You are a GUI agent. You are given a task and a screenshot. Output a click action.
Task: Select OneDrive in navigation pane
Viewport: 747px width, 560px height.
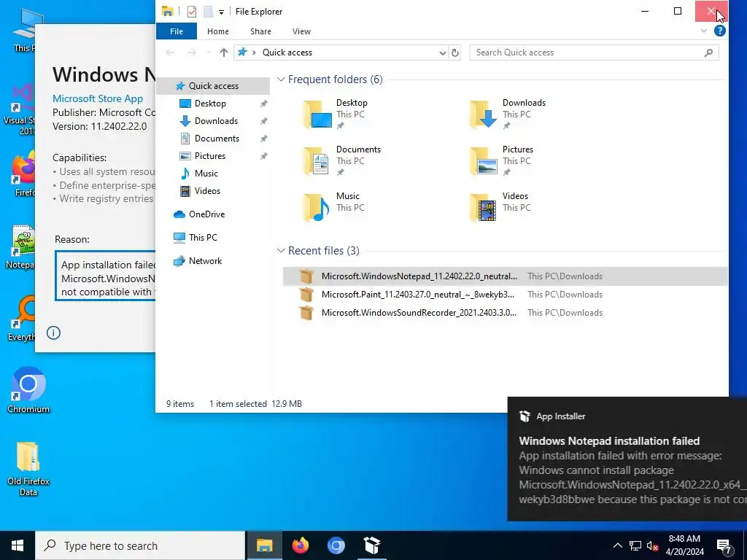[x=206, y=214]
